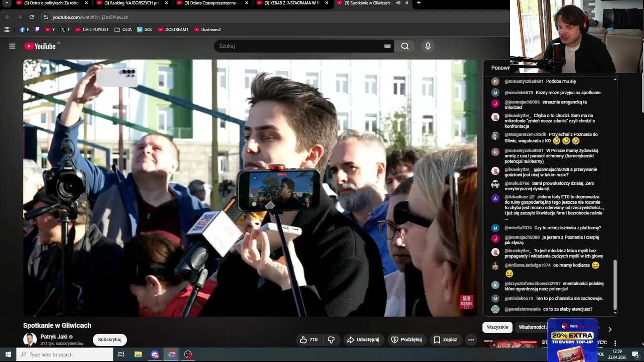Viewport: 644px width, 362px height.
Task: Open the on-screen keyboard icon in search box
Action: coord(387,46)
